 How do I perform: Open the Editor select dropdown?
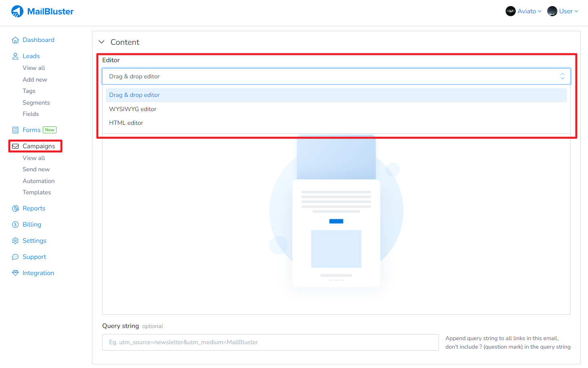point(336,76)
